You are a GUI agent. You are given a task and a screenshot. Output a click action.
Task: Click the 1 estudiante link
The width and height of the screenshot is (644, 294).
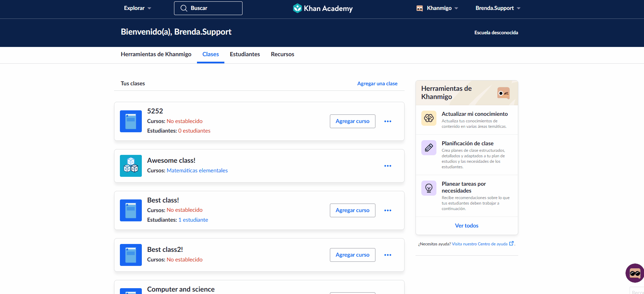click(193, 220)
